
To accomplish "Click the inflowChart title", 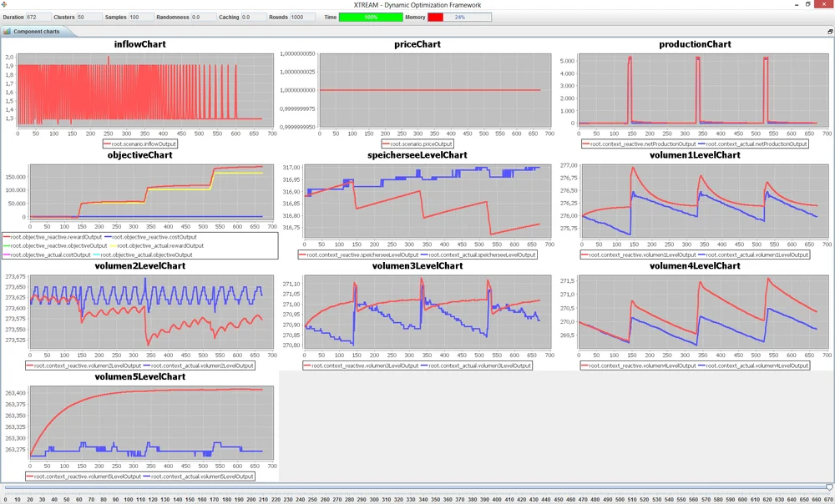I will 139,44.
